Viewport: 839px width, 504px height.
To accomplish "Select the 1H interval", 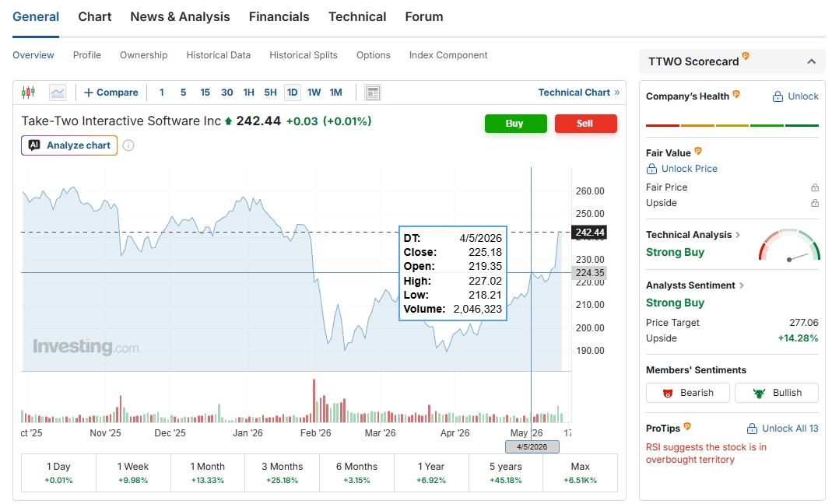I will pos(249,93).
